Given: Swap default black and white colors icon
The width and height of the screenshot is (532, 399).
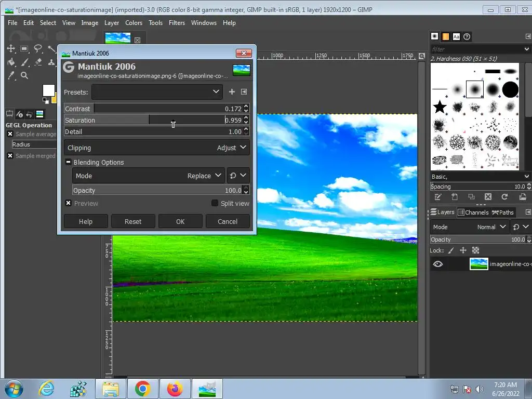Looking at the screenshot, I should [45, 100].
